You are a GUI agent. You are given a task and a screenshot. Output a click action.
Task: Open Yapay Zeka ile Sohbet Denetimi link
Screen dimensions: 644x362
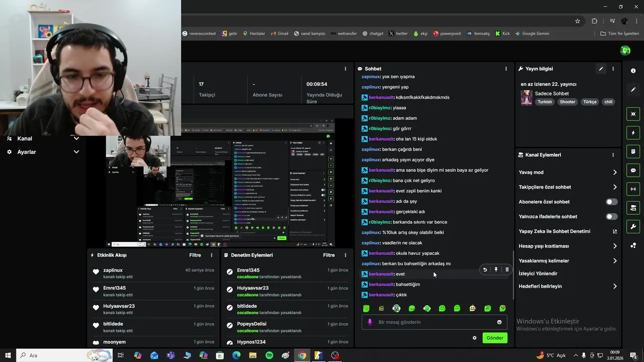[x=568, y=231]
